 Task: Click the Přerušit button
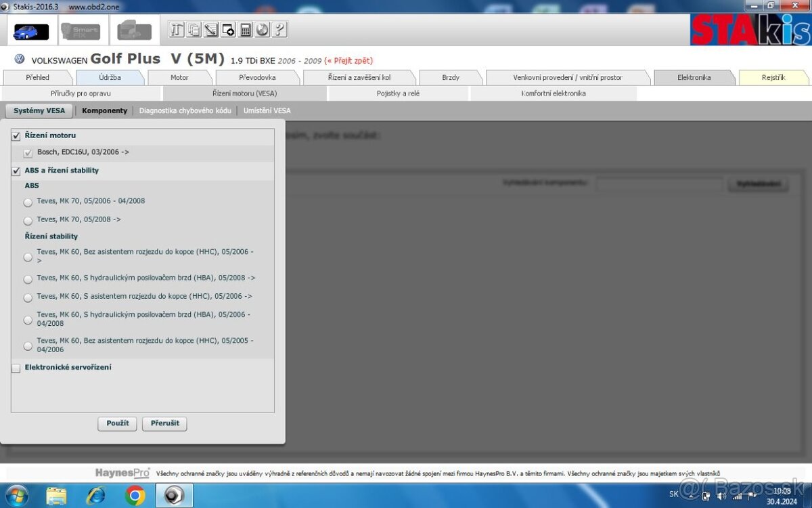click(165, 423)
